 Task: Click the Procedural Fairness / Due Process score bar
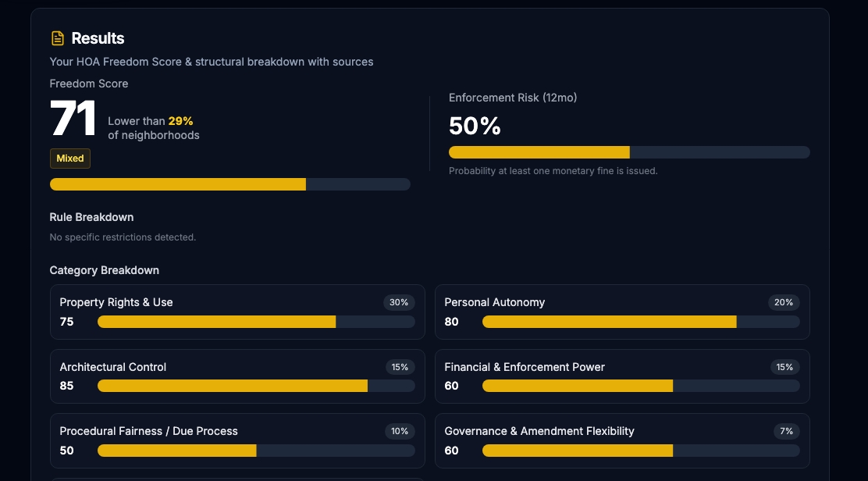[x=256, y=451]
